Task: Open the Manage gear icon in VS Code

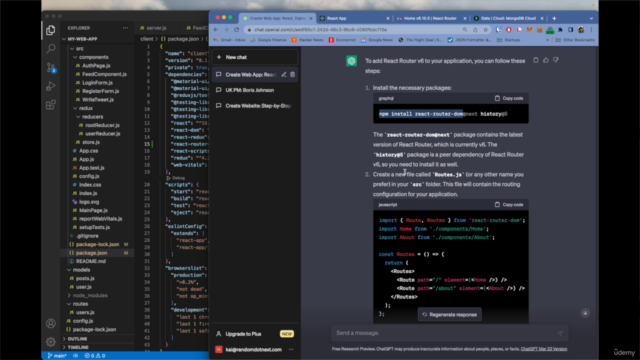Action: click(x=51, y=342)
